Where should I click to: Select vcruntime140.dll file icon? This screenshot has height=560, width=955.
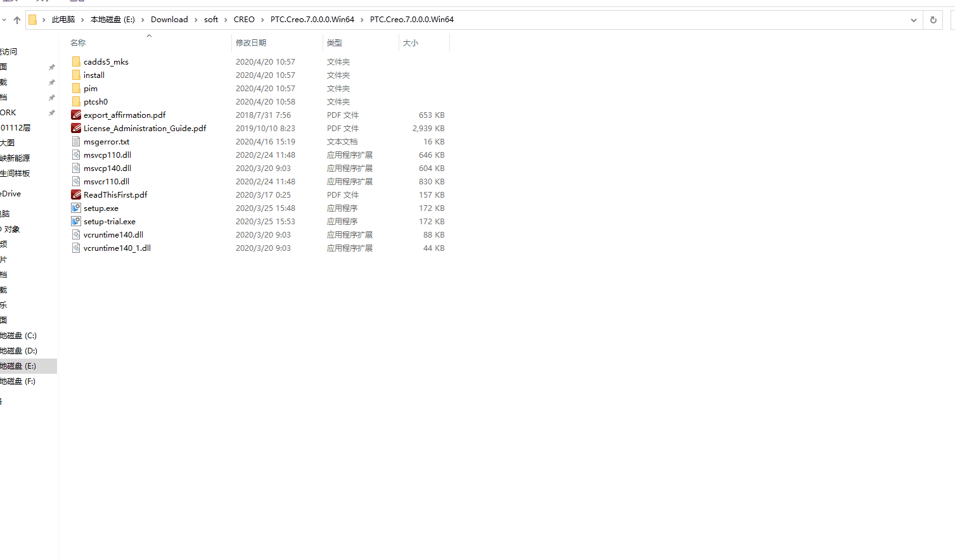pyautogui.click(x=76, y=234)
